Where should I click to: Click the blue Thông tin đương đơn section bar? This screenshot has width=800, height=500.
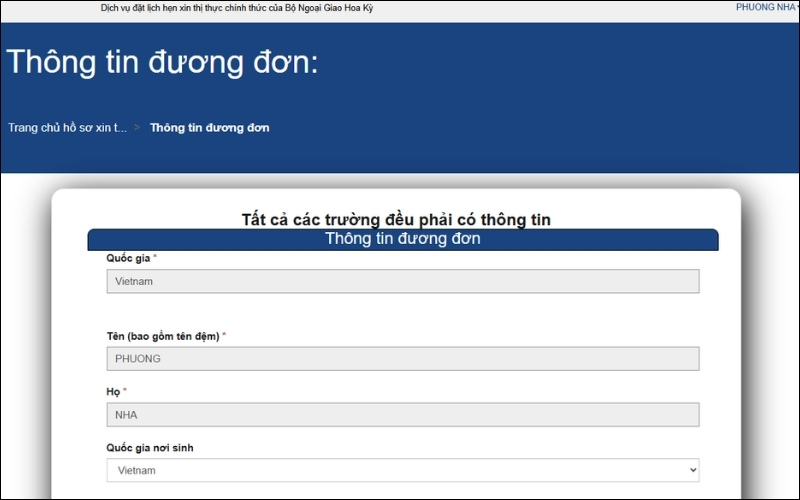click(x=402, y=240)
